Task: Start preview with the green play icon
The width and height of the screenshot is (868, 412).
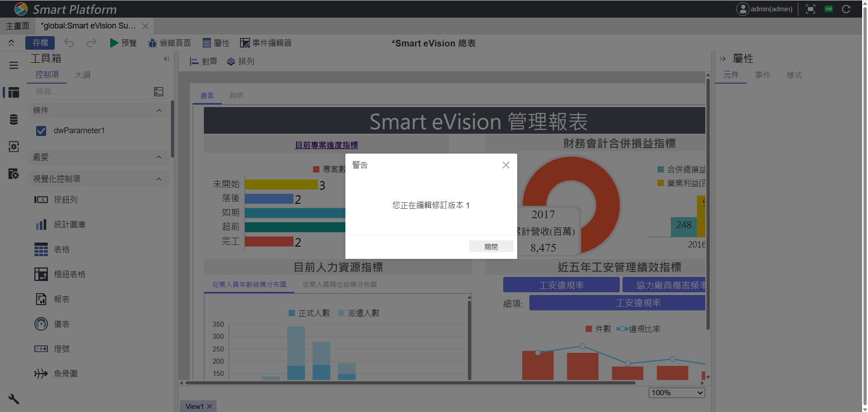Action: (x=114, y=43)
